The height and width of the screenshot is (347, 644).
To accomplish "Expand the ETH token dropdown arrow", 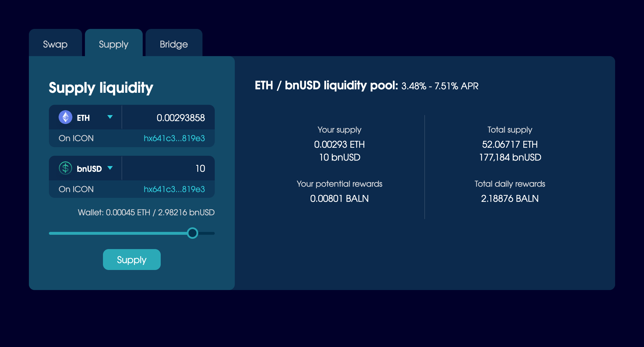I will point(110,117).
